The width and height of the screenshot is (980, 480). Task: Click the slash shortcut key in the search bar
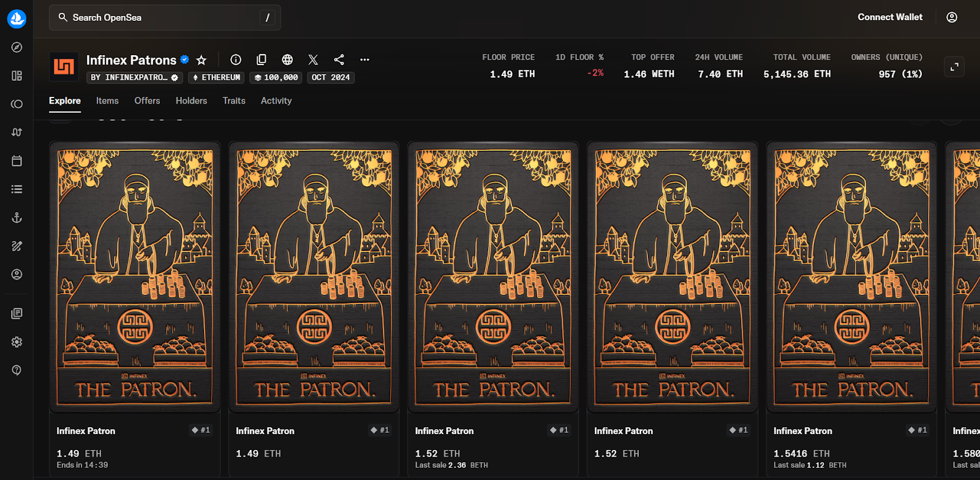coord(267,18)
